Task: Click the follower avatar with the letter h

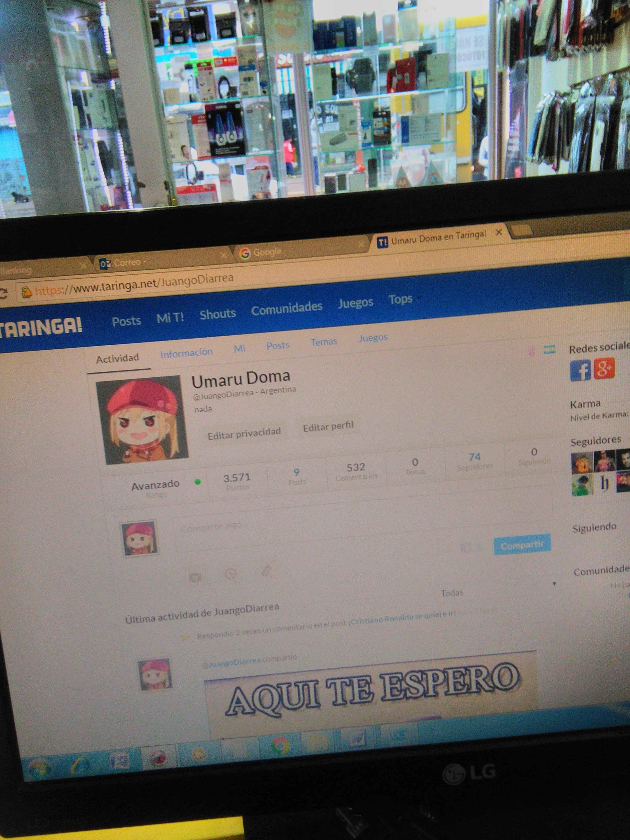Action: [605, 483]
